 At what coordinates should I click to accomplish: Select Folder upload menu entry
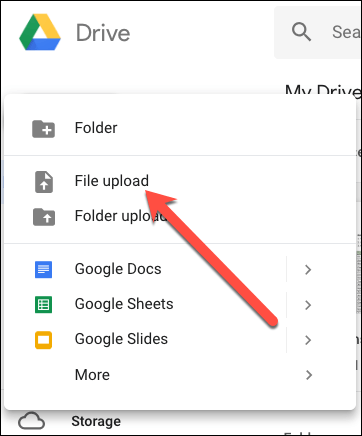click(x=180, y=216)
